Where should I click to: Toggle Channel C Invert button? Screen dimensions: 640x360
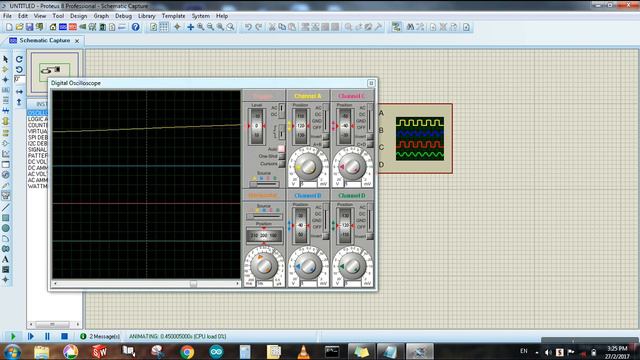(370, 137)
